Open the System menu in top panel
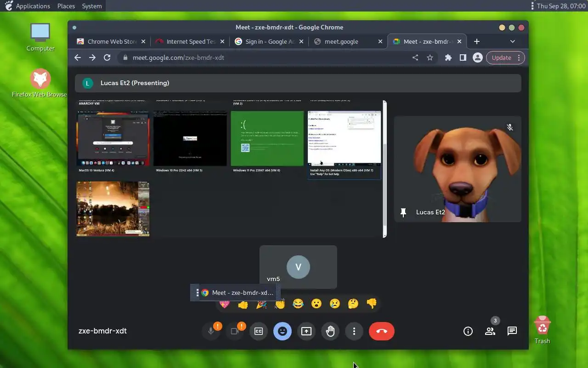Viewport: 588px width, 368px height. tap(92, 6)
